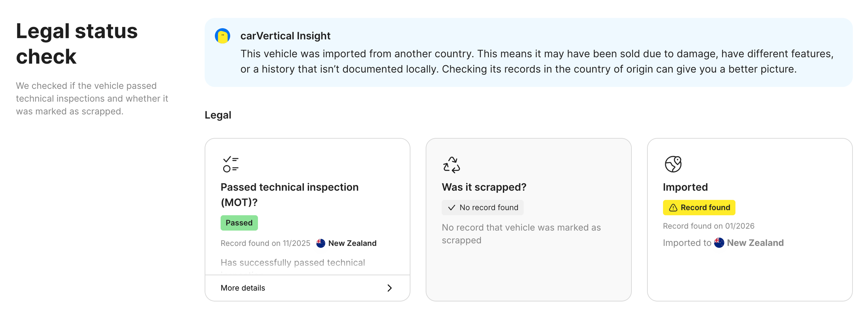
Task: Click the green Passed indicator bar
Action: tap(239, 223)
